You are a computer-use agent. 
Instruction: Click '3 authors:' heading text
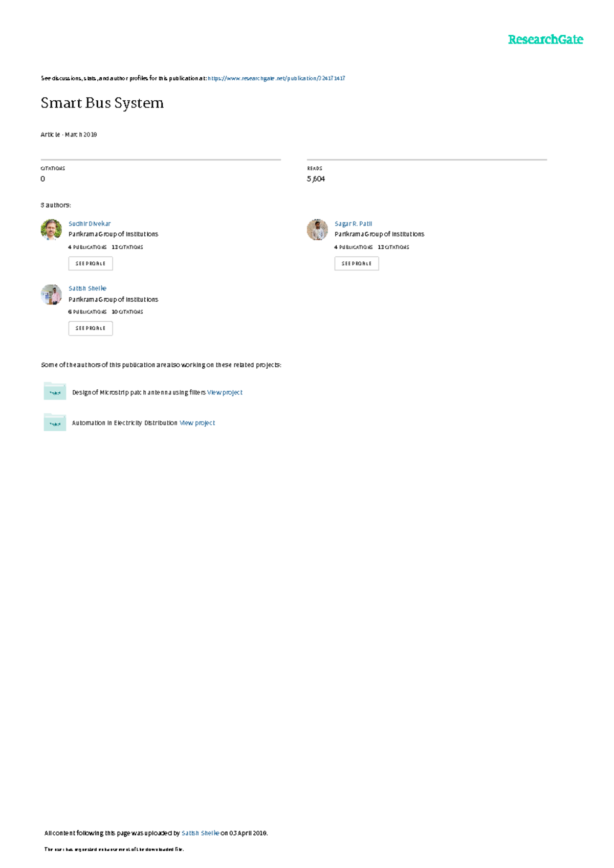click(x=56, y=205)
